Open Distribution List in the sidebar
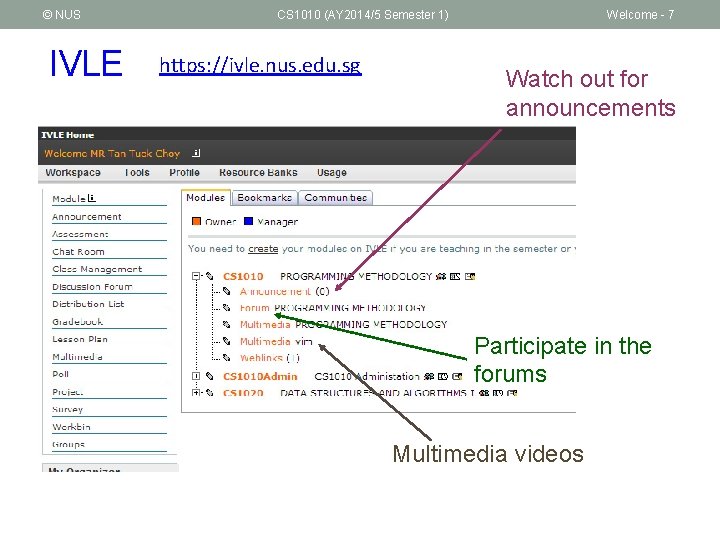Screen dimensions: 720x540 (x=88, y=304)
